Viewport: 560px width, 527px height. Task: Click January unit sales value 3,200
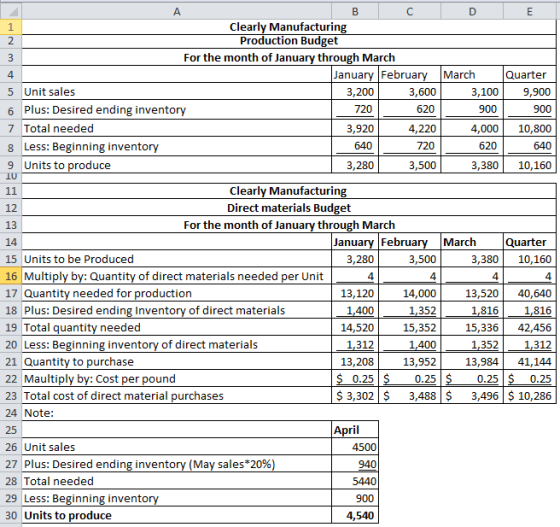(360, 92)
